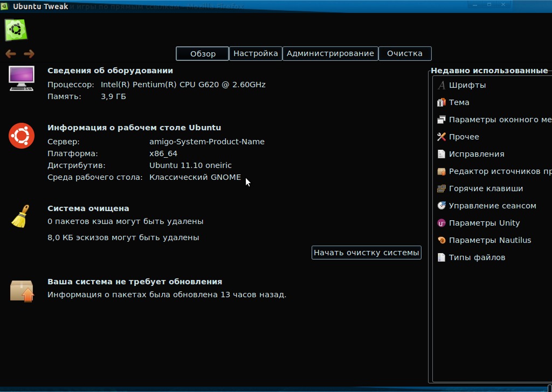Click the Ubuntu Tweak window title
Image resolution: width=552 pixels, height=392 pixels.
[40, 6]
